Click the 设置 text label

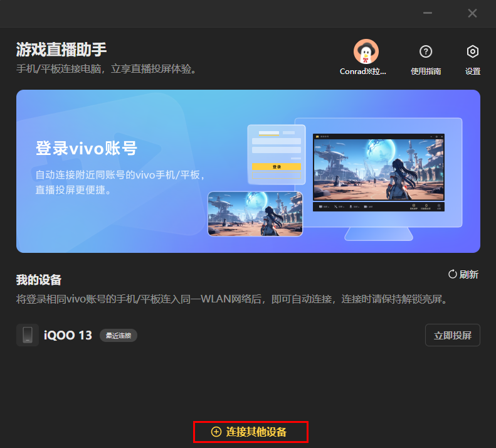[473, 72]
